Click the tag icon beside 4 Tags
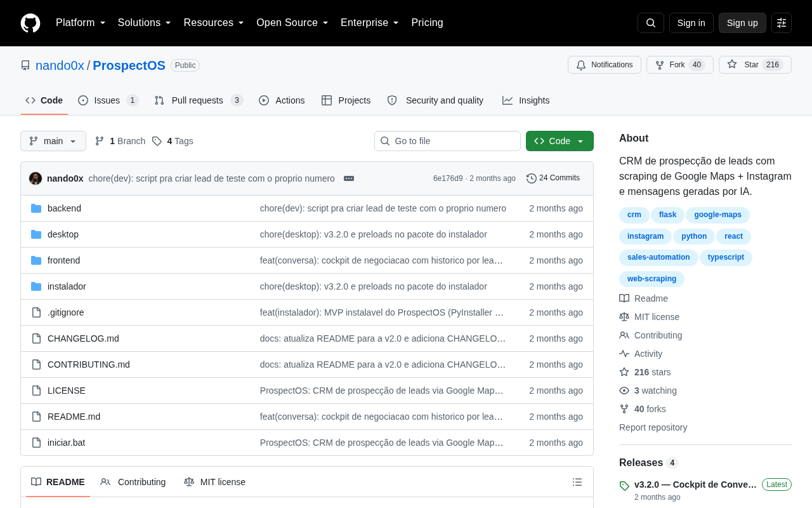Image resolution: width=812 pixels, height=508 pixels. point(157,141)
